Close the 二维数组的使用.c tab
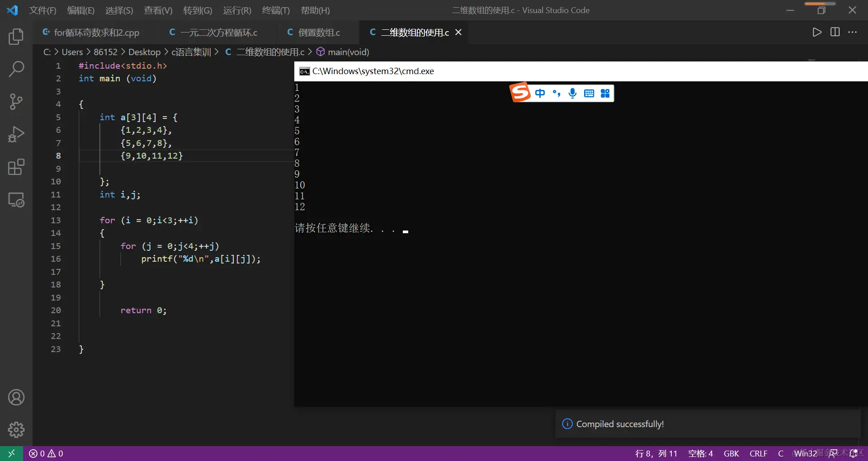 458,32
